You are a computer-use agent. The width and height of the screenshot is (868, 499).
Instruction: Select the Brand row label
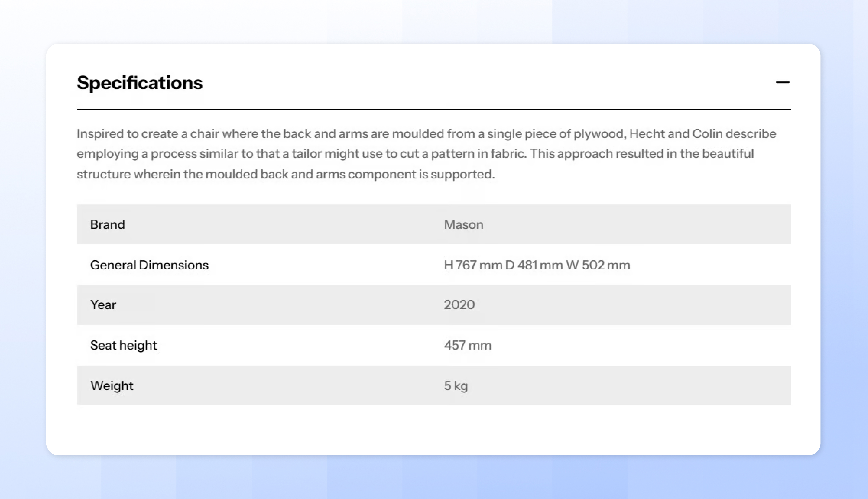tap(107, 225)
